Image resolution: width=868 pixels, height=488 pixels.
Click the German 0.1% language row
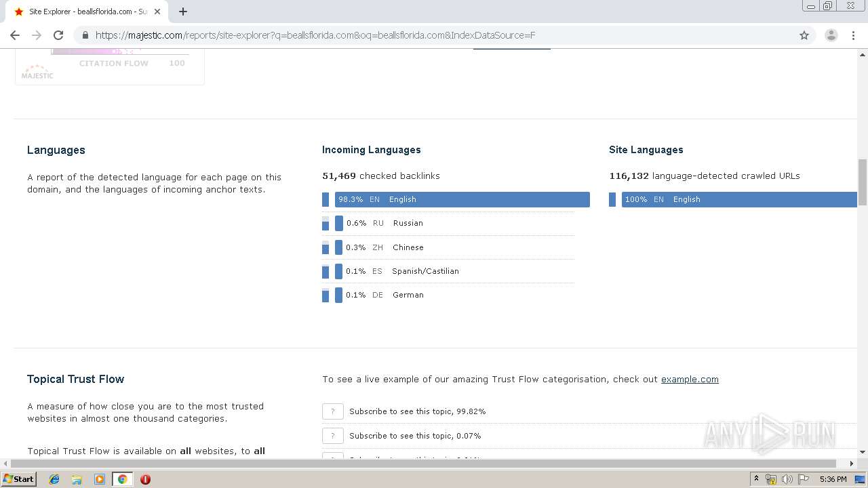[x=448, y=295]
